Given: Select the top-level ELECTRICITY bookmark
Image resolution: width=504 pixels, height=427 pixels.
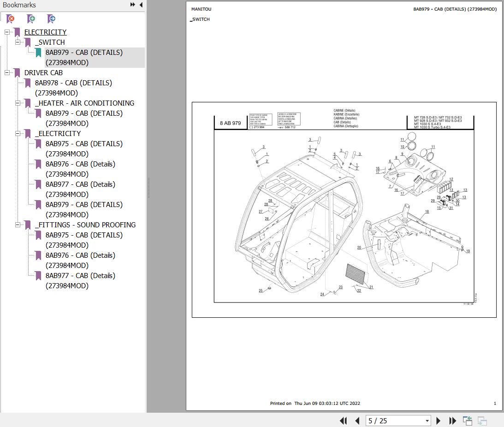Looking at the screenshot, I should pos(45,32).
